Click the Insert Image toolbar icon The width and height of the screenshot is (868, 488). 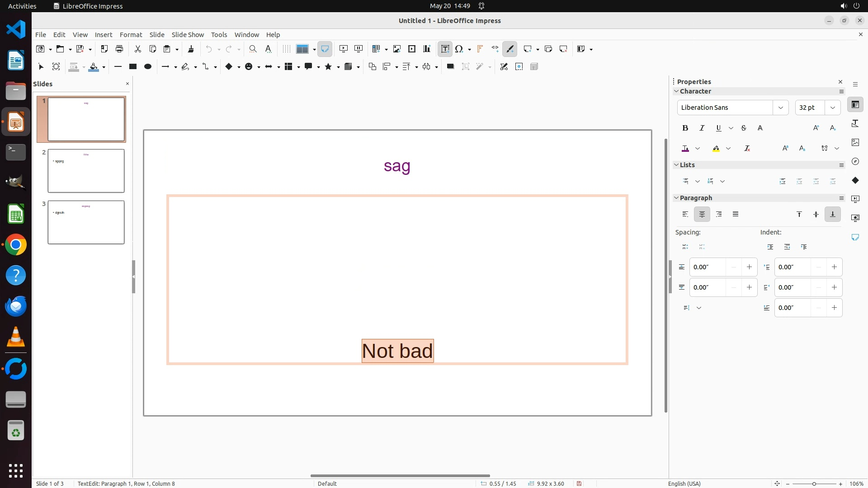(396, 49)
